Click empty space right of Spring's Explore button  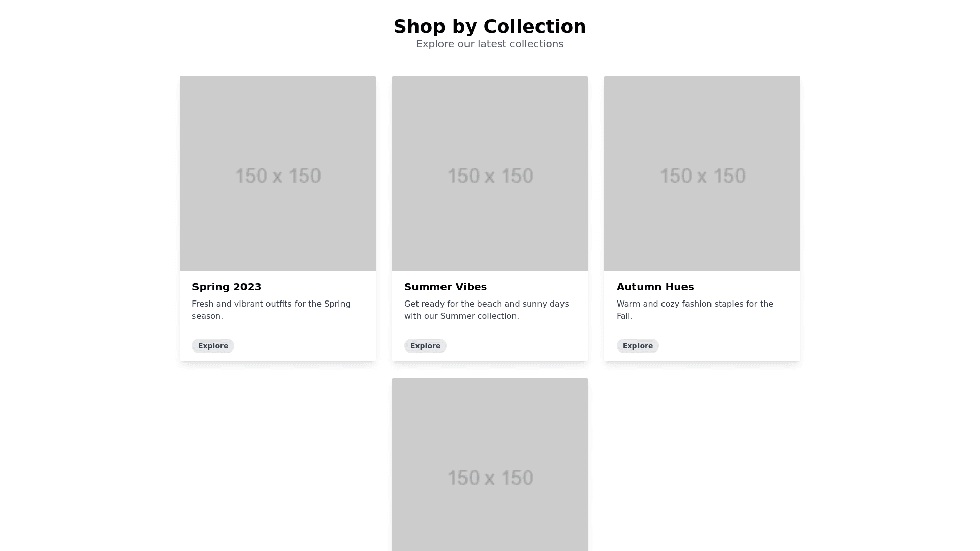306,346
